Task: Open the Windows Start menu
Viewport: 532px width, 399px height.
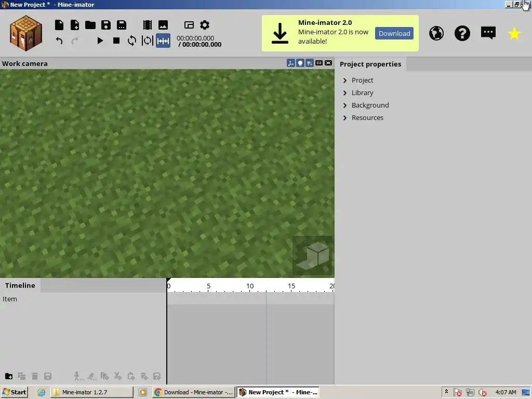Action: (14, 392)
